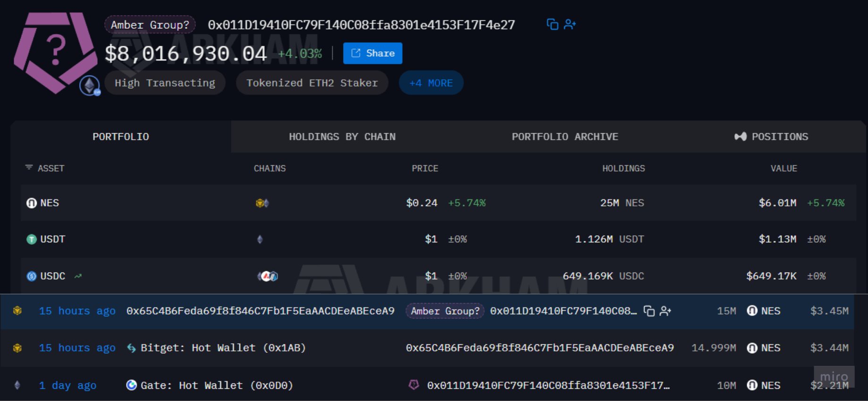Click the filter icon beside ASSET header
868x401 pixels.
coord(29,168)
